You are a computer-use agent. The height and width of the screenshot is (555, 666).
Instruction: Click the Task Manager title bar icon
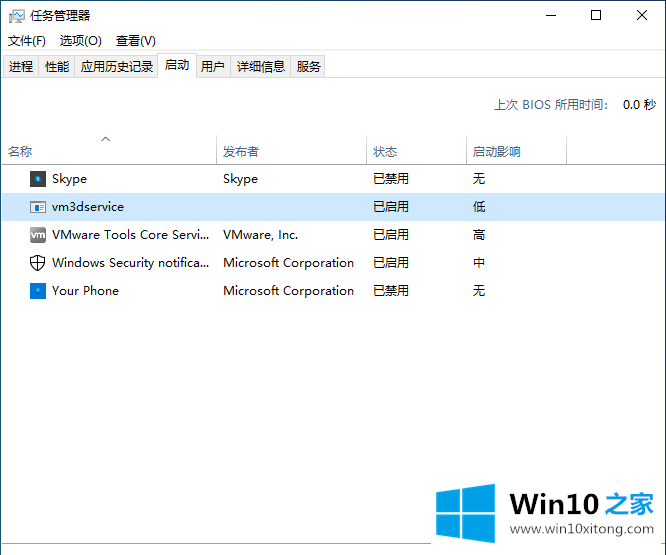coord(17,16)
